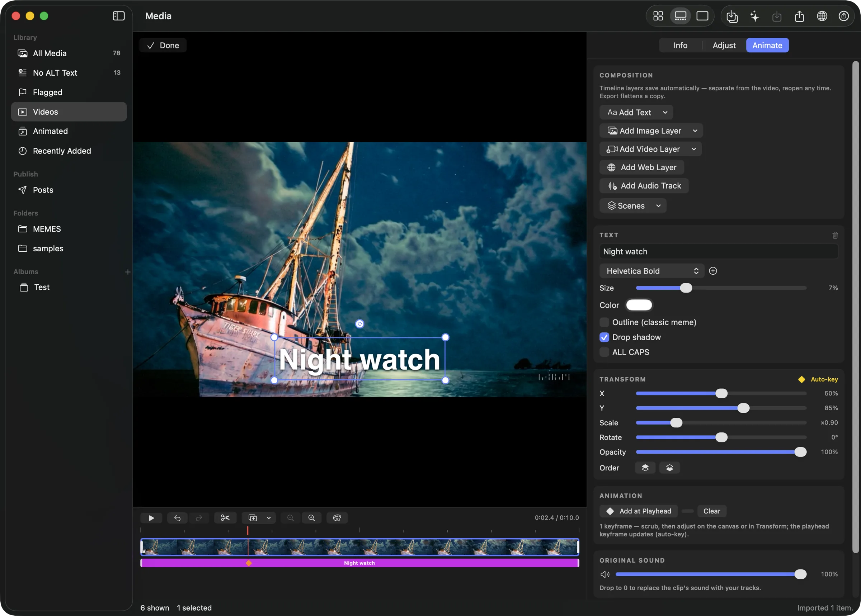Open the layer tool chevron dropdown
The width and height of the screenshot is (861, 616).
click(269, 518)
